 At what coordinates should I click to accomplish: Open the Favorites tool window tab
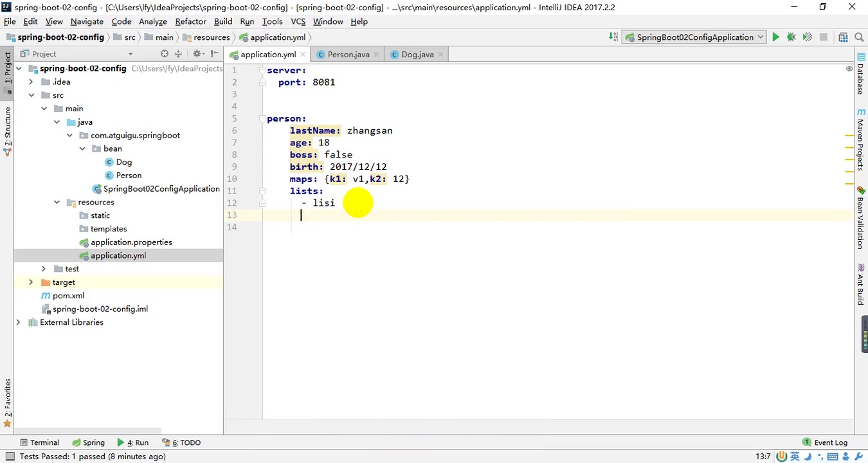(x=8, y=403)
